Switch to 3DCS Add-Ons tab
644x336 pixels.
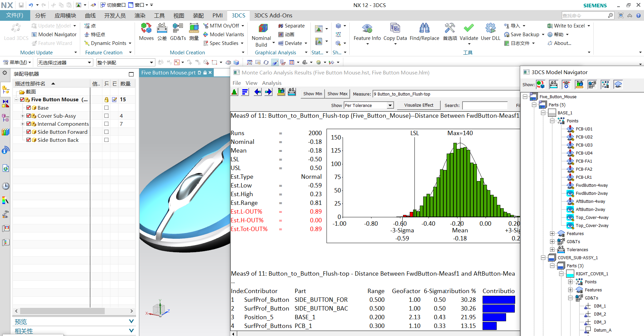(x=273, y=15)
